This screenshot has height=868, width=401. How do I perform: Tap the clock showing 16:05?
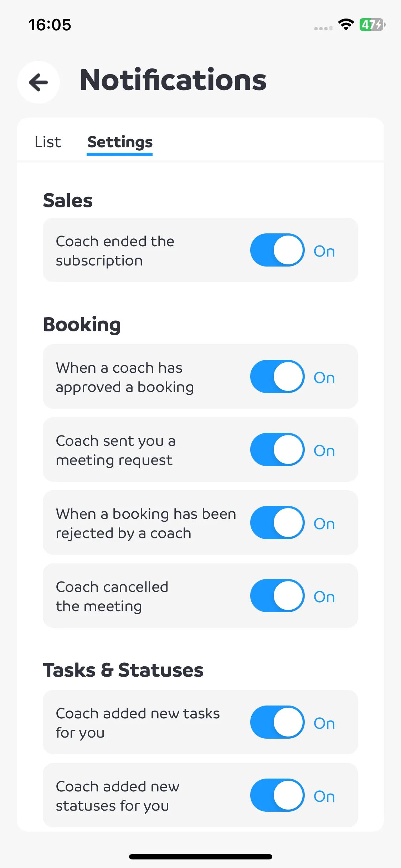coord(50,25)
